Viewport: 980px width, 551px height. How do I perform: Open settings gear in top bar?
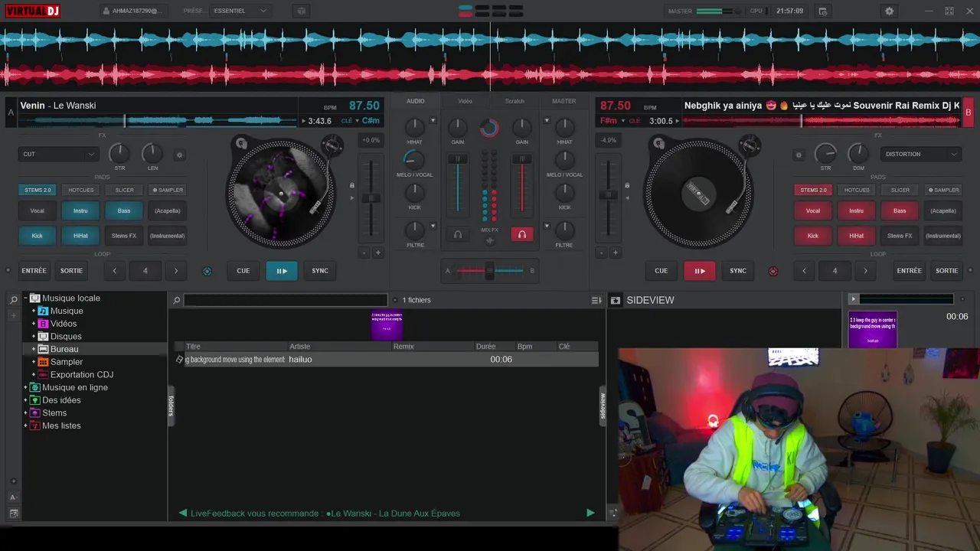tap(889, 11)
